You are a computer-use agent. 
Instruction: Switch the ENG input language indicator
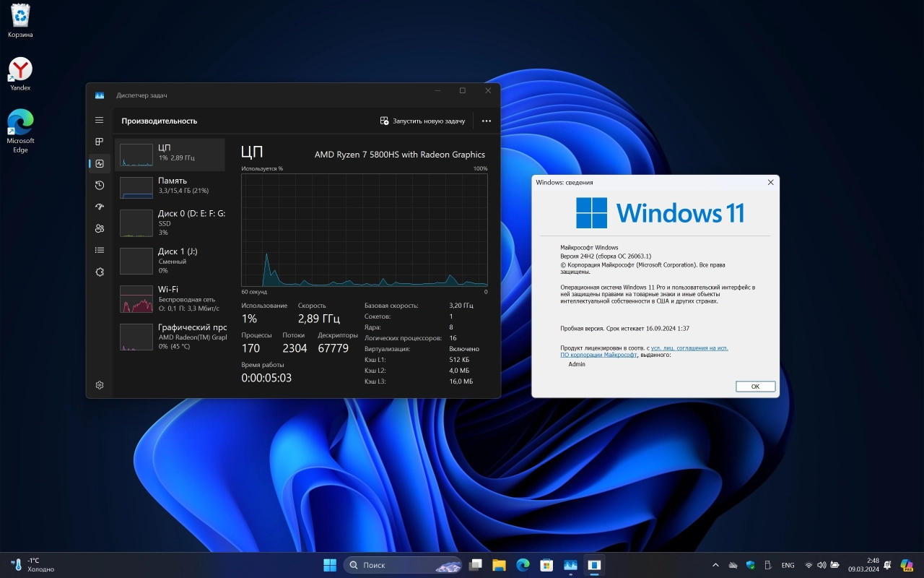pos(788,565)
